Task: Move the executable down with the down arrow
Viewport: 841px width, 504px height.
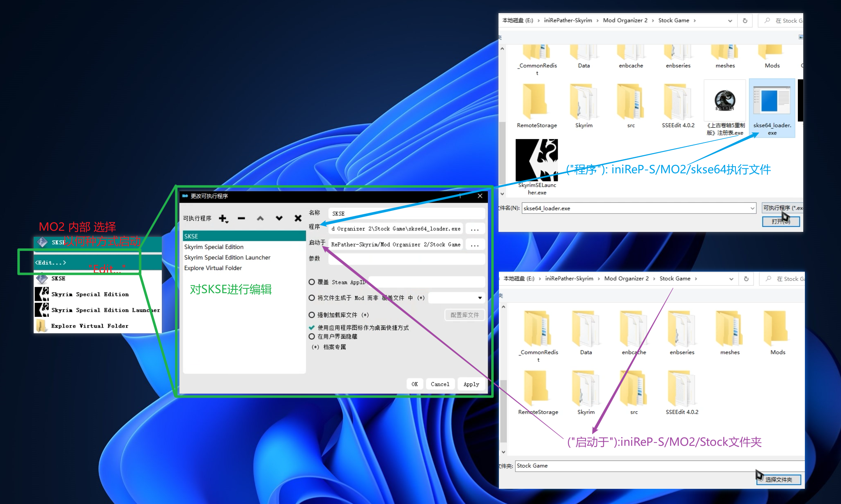Action: tap(279, 218)
